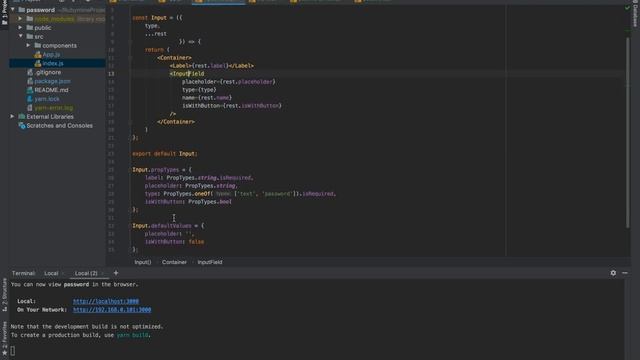Click 'Input.propTypes' in the editor

click(x=156, y=170)
